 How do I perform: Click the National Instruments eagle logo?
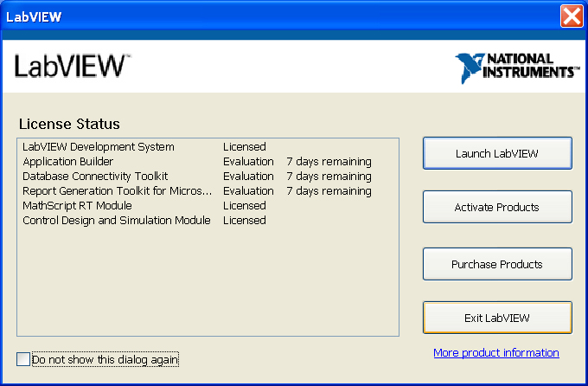coord(471,67)
